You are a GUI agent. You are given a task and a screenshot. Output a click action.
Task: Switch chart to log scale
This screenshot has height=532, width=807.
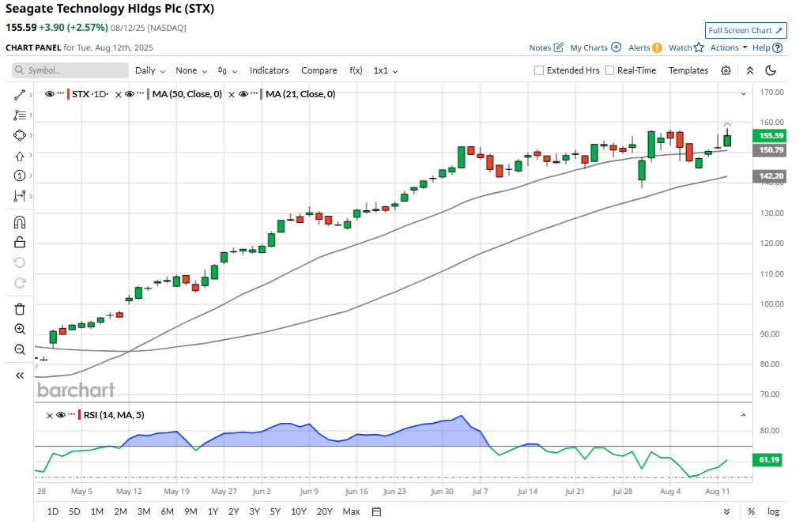point(773,512)
